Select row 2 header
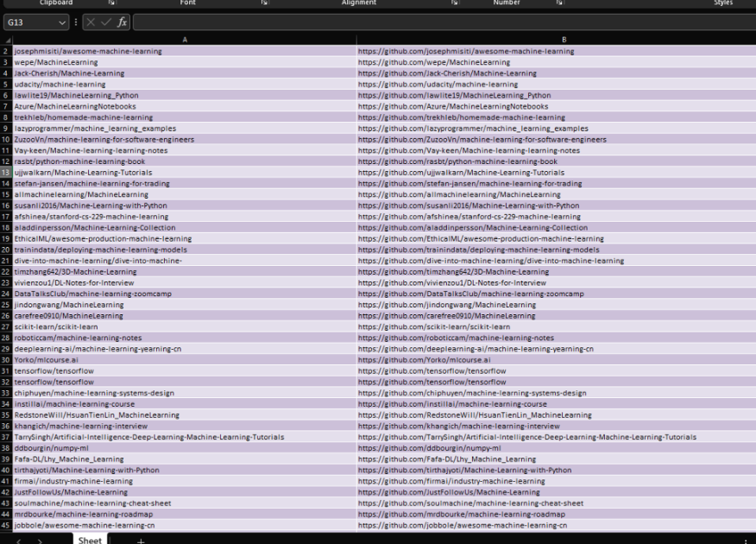 point(6,51)
